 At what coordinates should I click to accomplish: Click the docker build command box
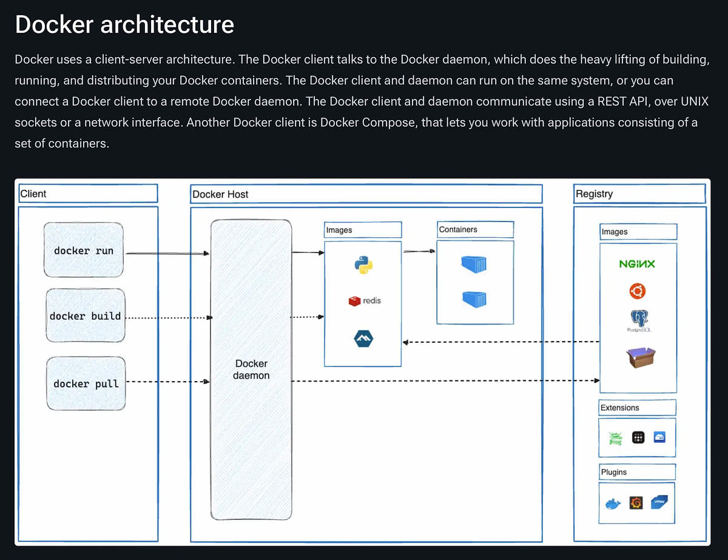click(85, 315)
